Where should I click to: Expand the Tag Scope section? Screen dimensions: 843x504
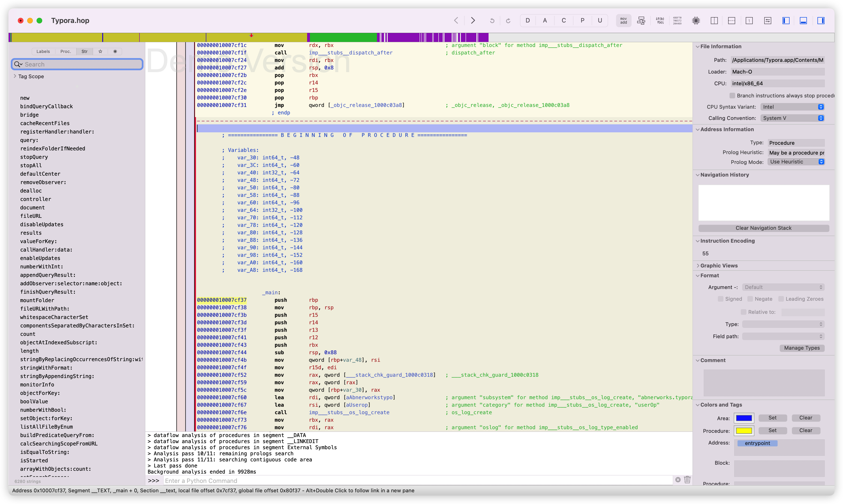pos(15,76)
